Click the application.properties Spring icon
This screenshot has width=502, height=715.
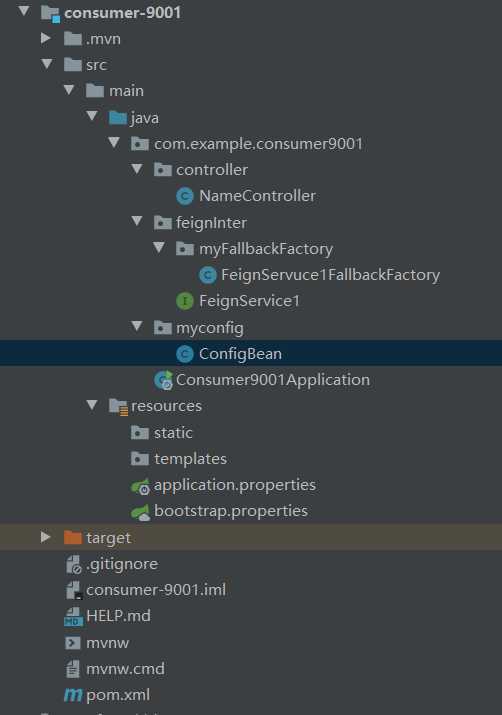coord(140,486)
